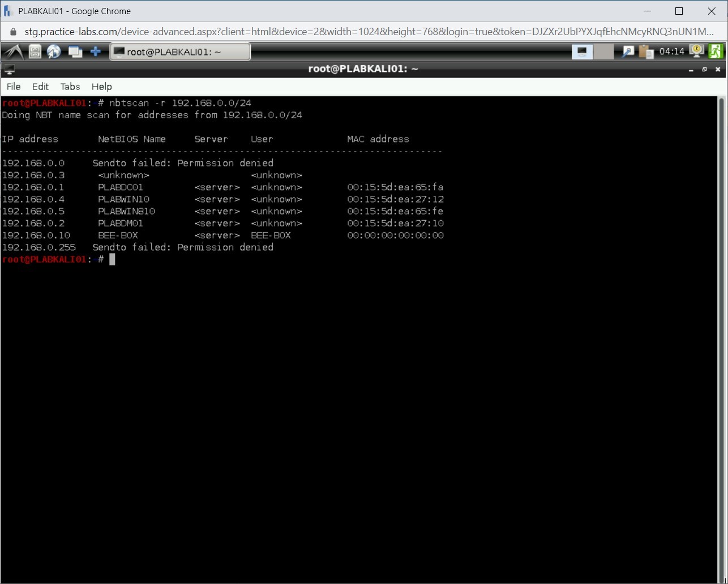This screenshot has height=584, width=728.
Task: Click the blue plus panel icon
Action: pos(96,52)
